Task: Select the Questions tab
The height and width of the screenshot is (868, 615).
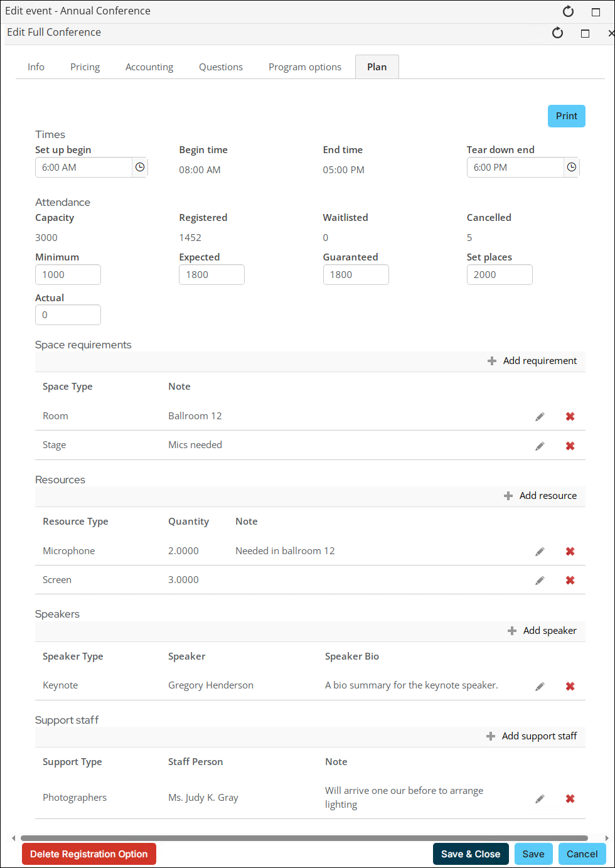Action: pyautogui.click(x=221, y=67)
